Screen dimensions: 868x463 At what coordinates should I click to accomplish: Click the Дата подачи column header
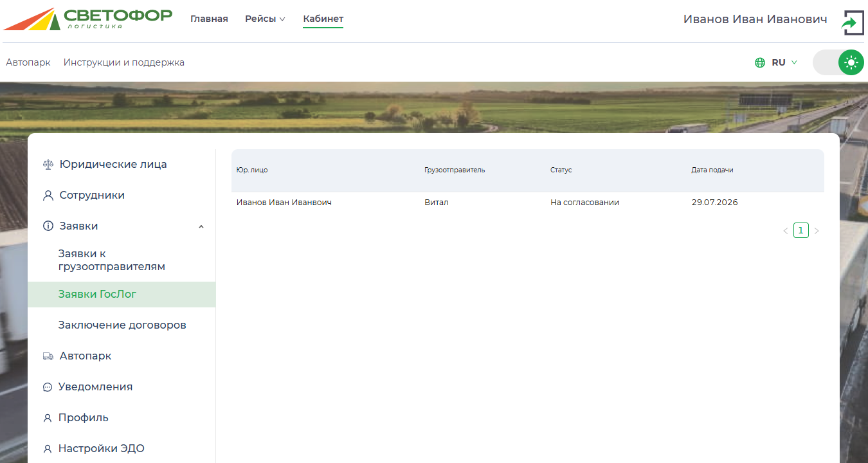[x=712, y=170]
